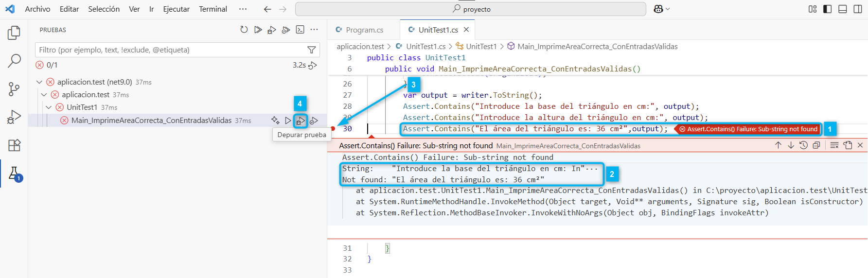Open peek result in editor

pos(848,145)
